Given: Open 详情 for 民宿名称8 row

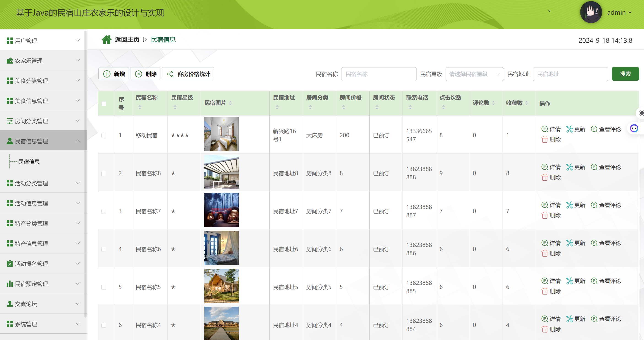Looking at the screenshot, I should point(551,167).
